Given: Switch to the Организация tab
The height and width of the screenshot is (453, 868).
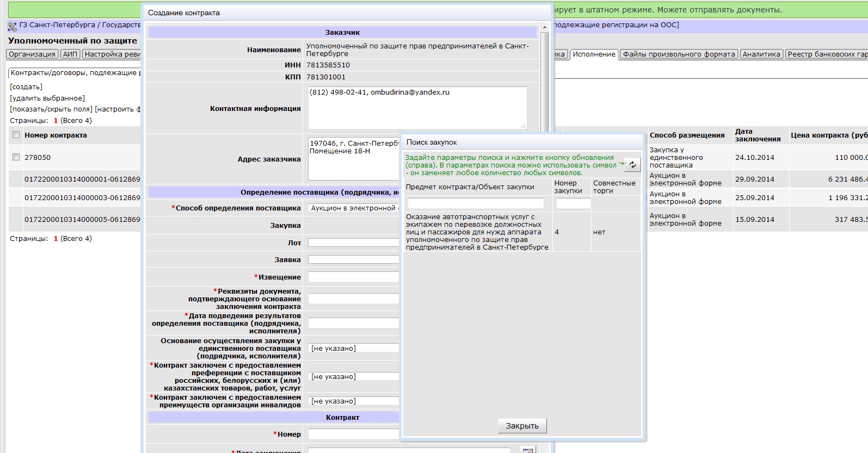Looking at the screenshot, I should click(x=32, y=54).
